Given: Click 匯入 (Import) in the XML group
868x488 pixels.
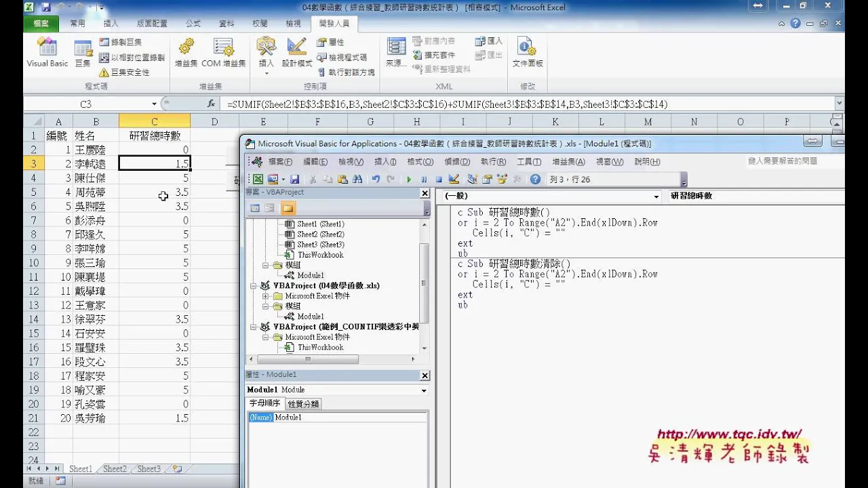Looking at the screenshot, I should click(x=489, y=41).
